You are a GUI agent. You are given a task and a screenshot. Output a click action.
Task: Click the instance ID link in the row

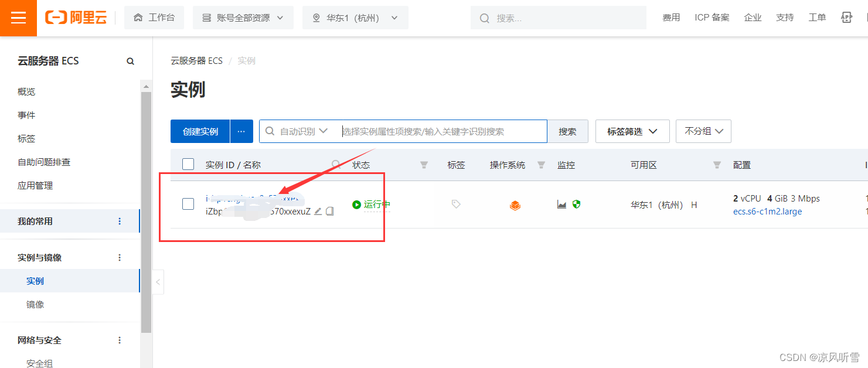(x=252, y=198)
